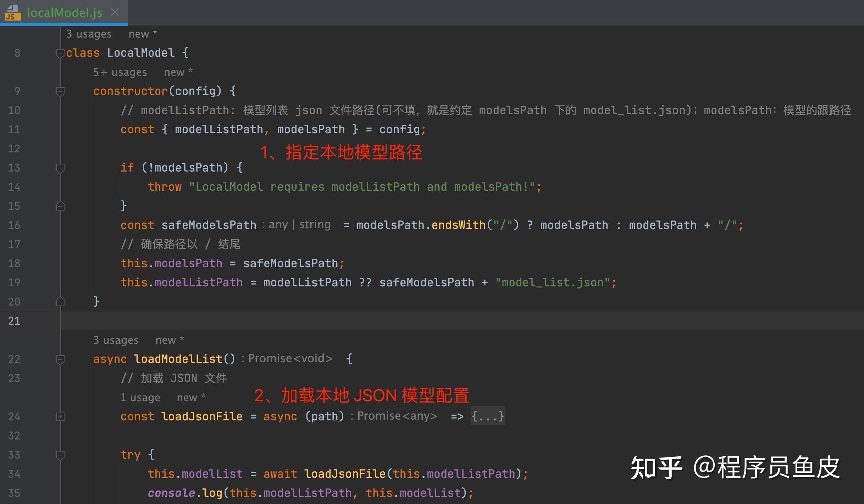Click the throw keyword on line 14

pyautogui.click(x=165, y=187)
